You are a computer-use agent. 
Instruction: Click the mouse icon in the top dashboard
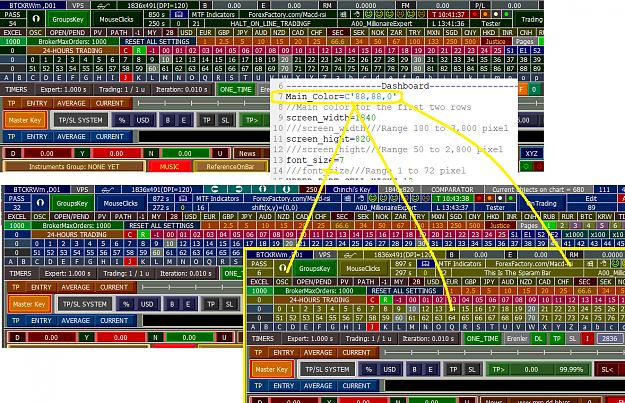357,14
